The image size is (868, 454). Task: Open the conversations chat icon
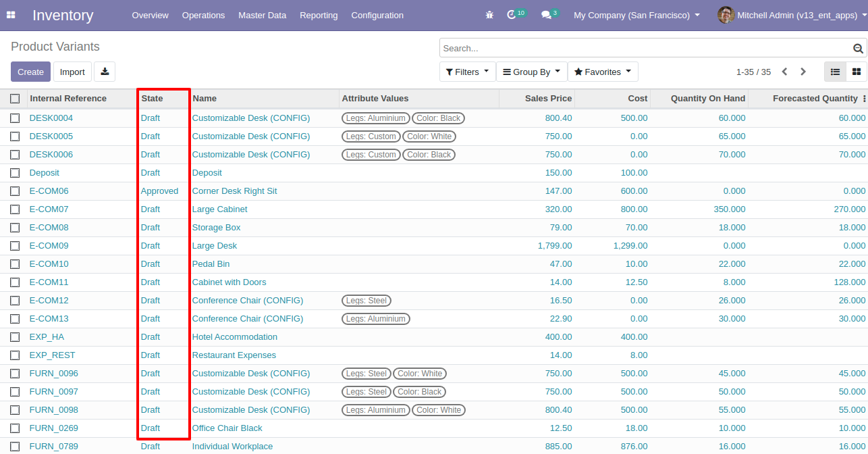546,15
